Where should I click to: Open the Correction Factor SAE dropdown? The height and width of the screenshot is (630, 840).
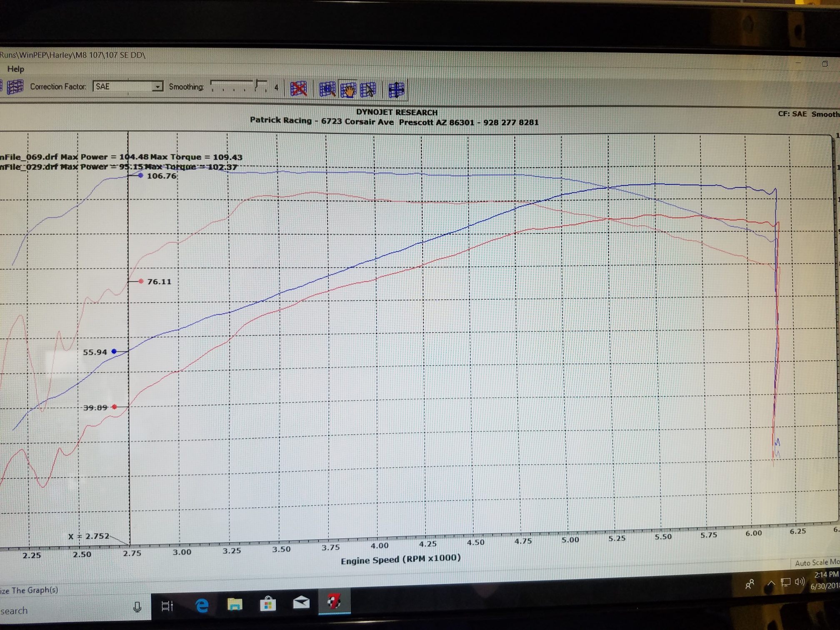(x=127, y=86)
